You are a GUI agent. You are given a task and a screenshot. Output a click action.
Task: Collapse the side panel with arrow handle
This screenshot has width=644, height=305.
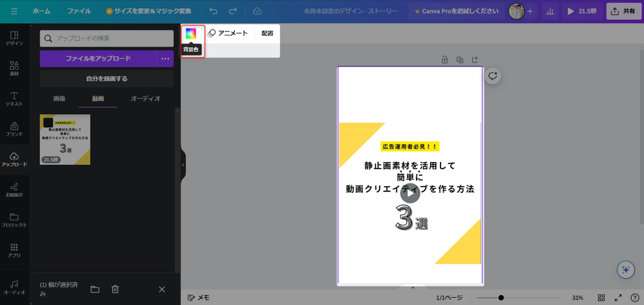[x=183, y=165]
